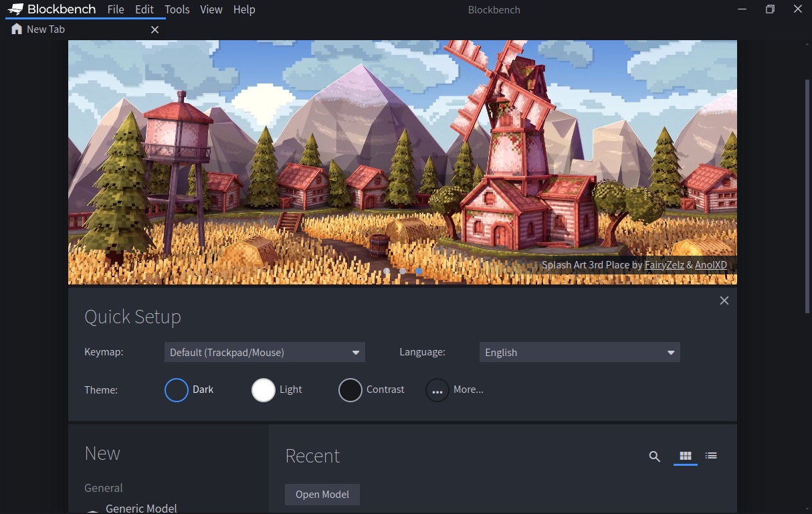Click the splash art banner image
Screen dimensions: 812x514
(x=403, y=162)
